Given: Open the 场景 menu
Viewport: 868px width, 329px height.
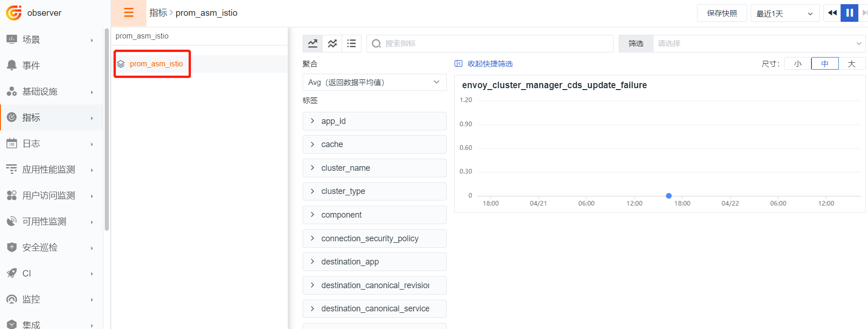Looking at the screenshot, I should 51,39.
